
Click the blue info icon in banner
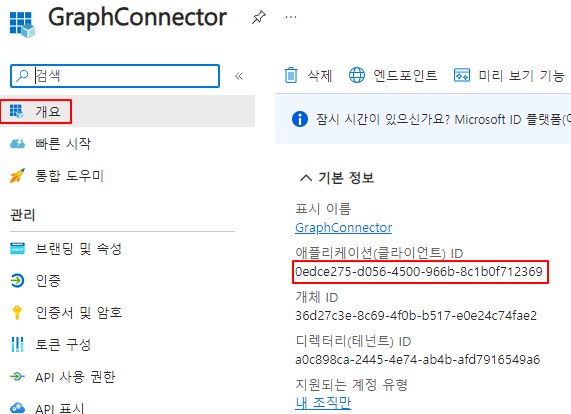pyautogui.click(x=300, y=119)
